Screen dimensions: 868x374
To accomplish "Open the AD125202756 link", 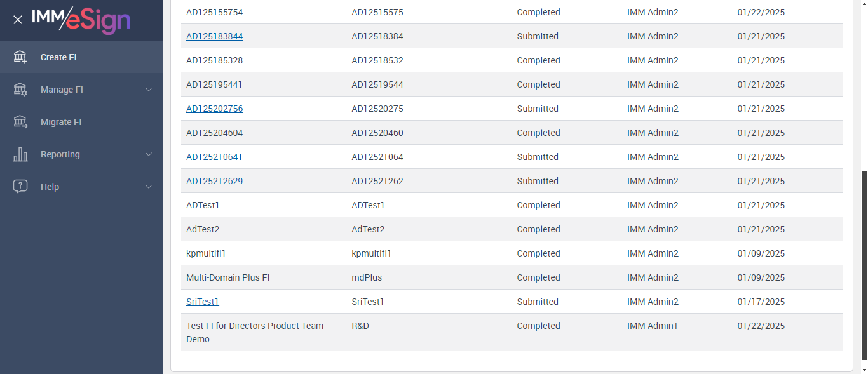I will [x=214, y=109].
